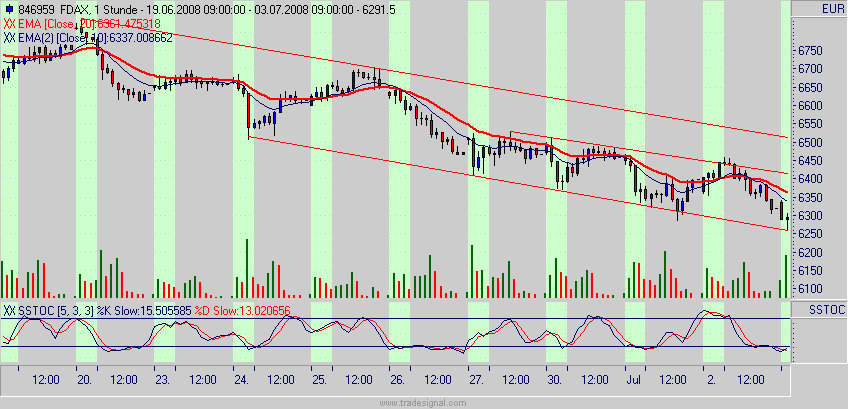Click the date label 27. on time axis
This screenshot has height=409, width=848.
tap(478, 380)
